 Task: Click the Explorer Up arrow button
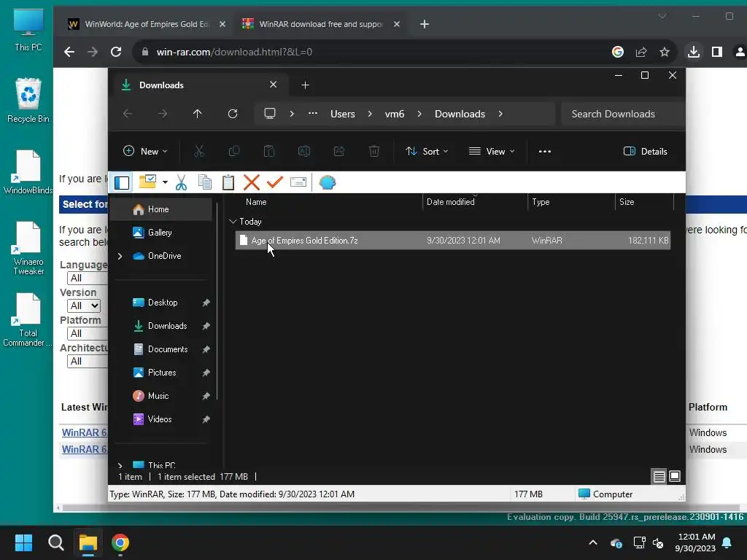tap(197, 114)
